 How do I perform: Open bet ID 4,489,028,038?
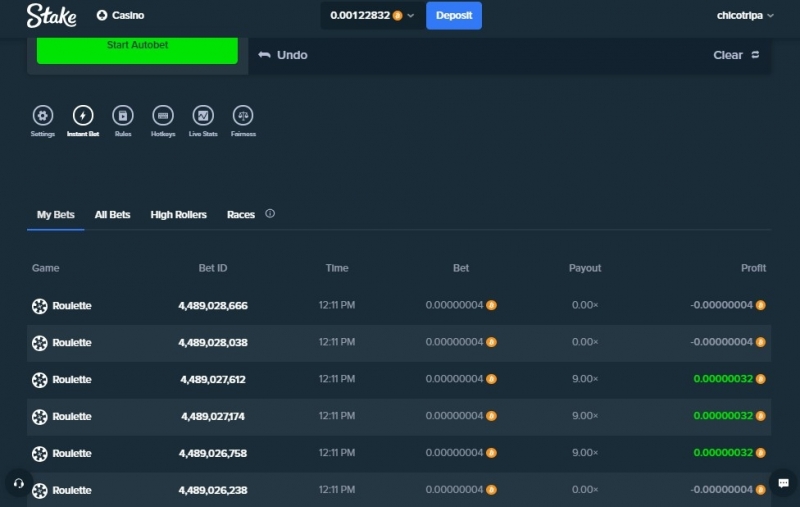(213, 342)
